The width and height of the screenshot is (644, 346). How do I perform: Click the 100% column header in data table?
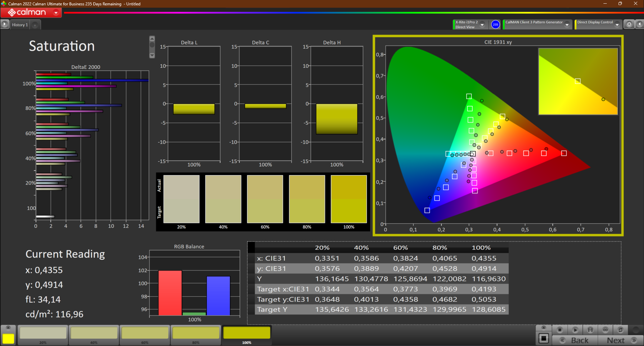point(481,248)
